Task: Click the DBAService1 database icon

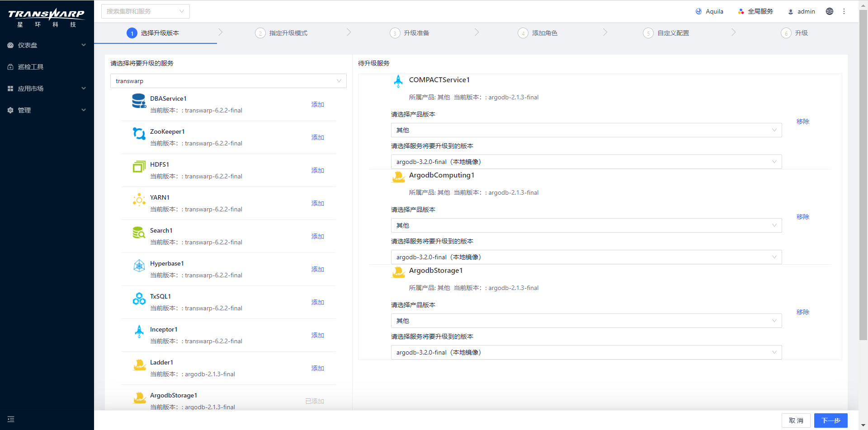Action: (x=139, y=101)
